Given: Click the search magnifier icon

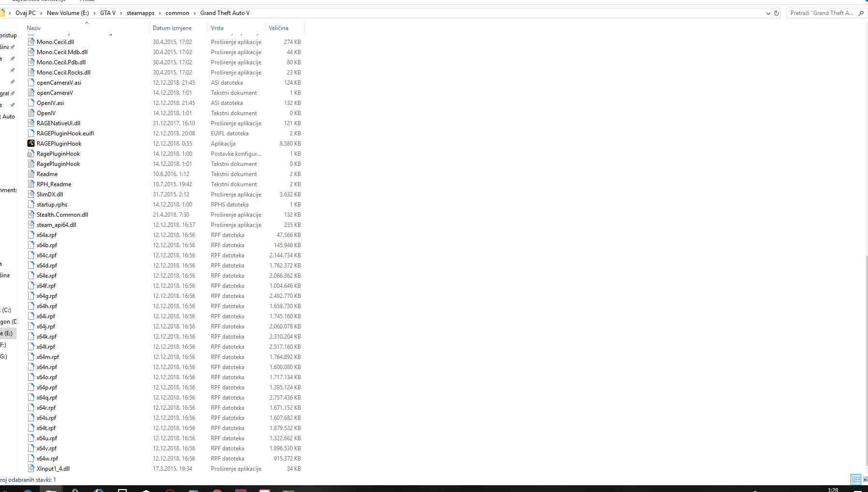Looking at the screenshot, I should (x=861, y=13).
